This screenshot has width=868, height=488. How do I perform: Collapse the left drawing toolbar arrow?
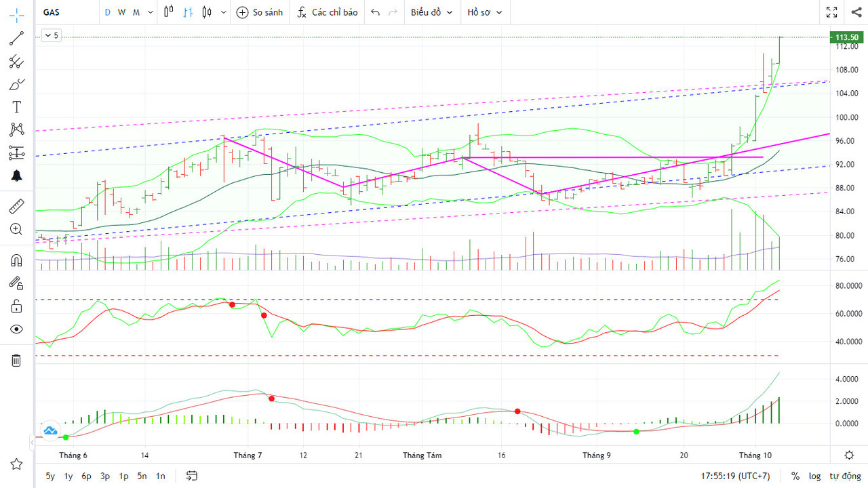(32, 442)
